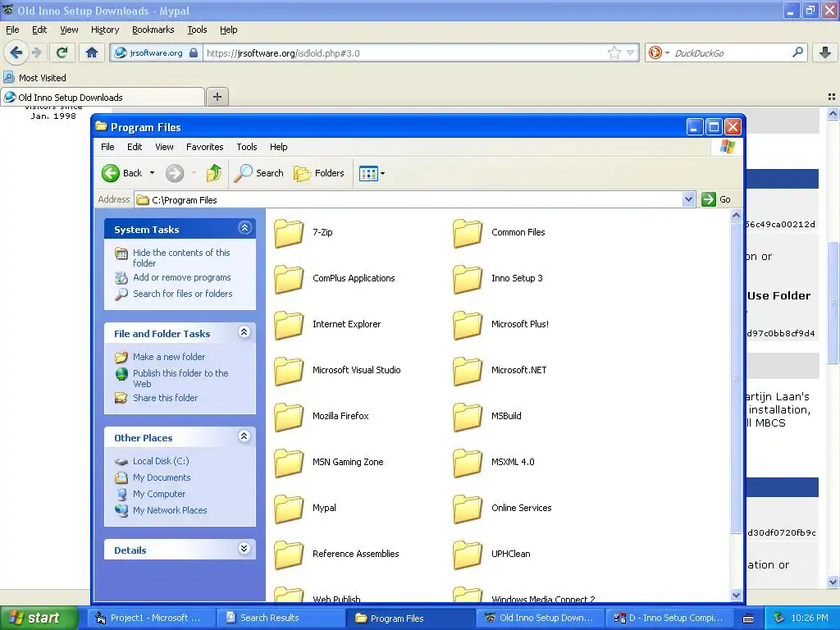
Task: Select the Microsoft.NET folder icon
Action: (x=468, y=371)
